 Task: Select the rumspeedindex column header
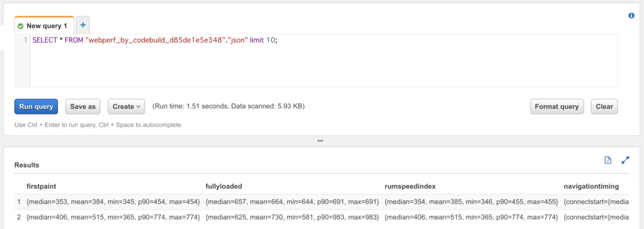pos(410,186)
